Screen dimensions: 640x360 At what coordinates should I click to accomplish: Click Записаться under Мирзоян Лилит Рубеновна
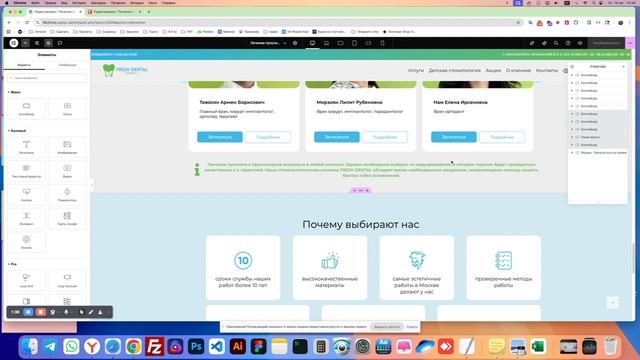click(x=337, y=137)
